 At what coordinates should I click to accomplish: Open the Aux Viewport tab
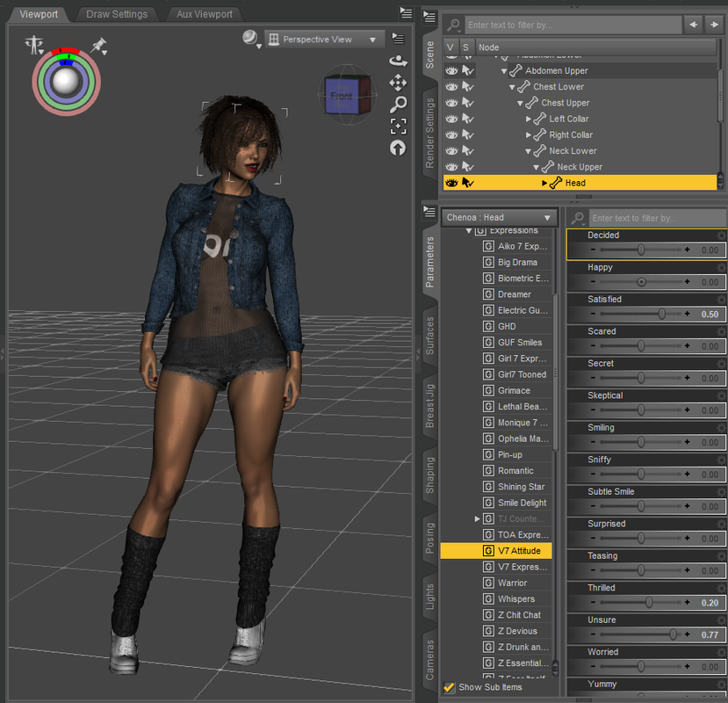pos(205,14)
